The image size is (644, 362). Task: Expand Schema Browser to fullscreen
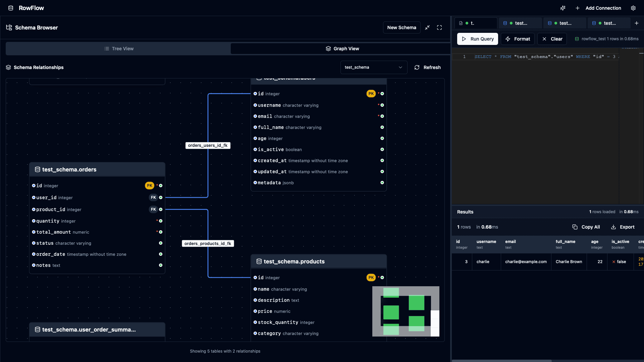[x=439, y=27]
